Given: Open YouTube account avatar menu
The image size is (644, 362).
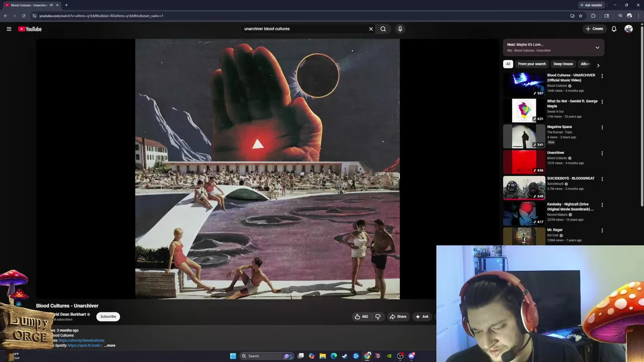Looking at the screenshot, I should 628,29.
